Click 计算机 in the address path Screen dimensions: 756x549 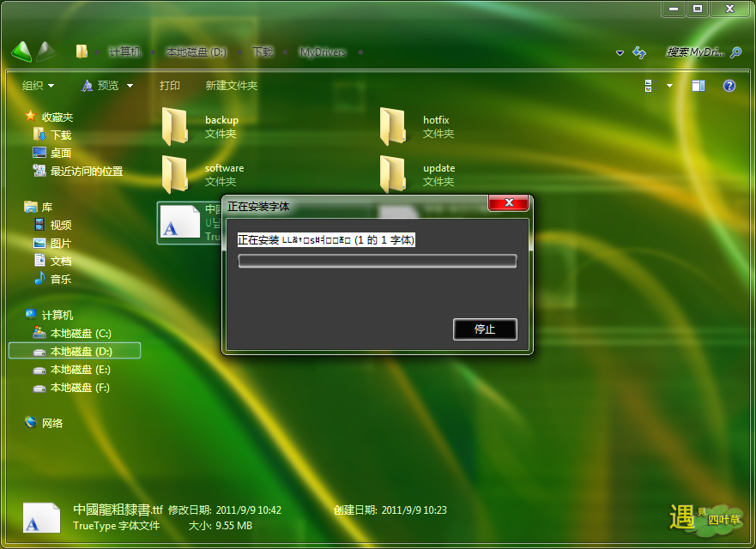click(125, 52)
